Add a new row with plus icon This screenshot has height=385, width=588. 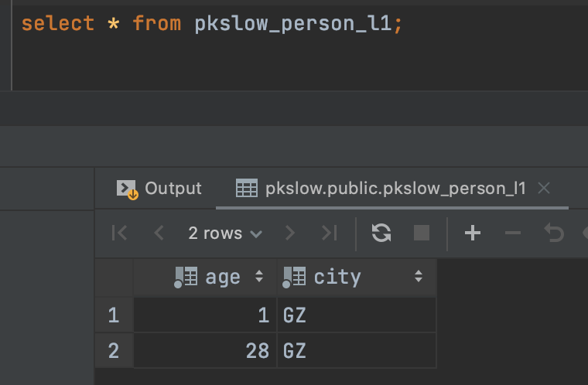[x=472, y=233]
